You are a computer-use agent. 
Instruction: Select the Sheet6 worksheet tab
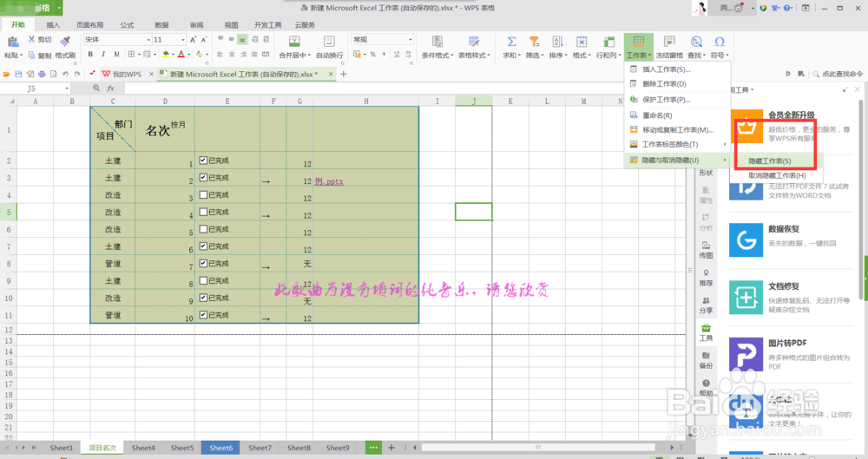tap(220, 448)
